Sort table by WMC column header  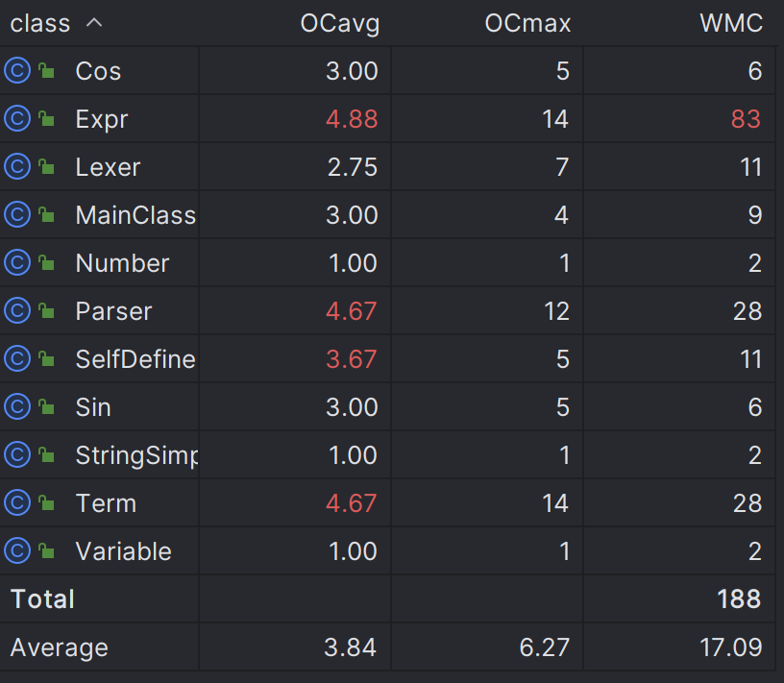coord(731,24)
